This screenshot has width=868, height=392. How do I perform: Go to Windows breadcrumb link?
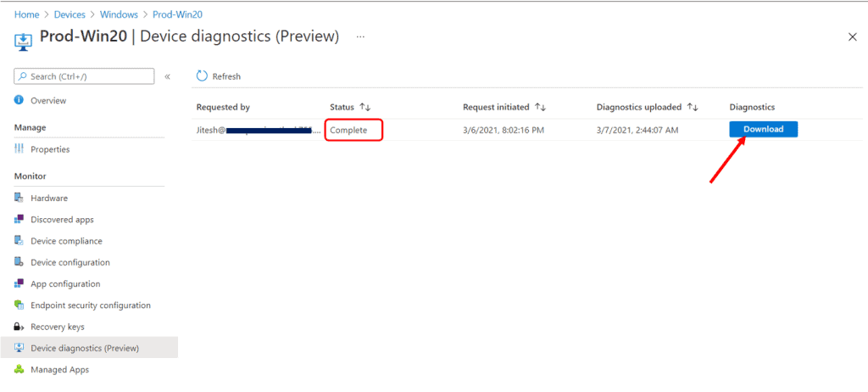click(x=119, y=14)
